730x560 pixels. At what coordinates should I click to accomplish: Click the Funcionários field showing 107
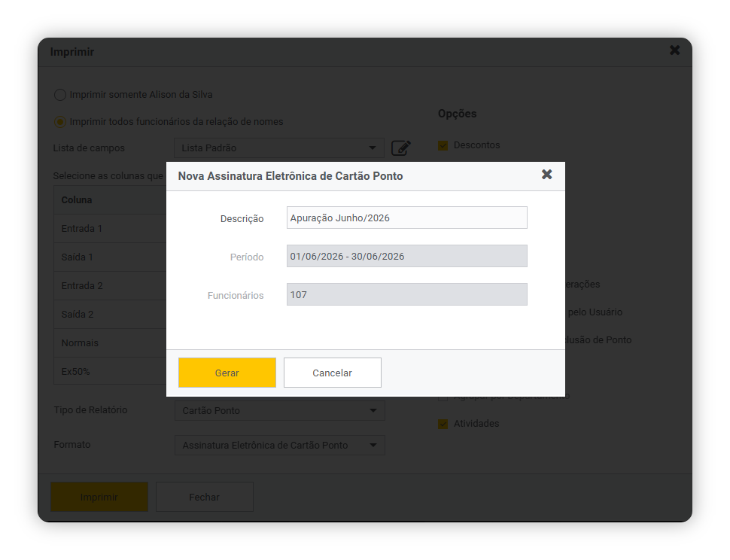[x=407, y=294]
